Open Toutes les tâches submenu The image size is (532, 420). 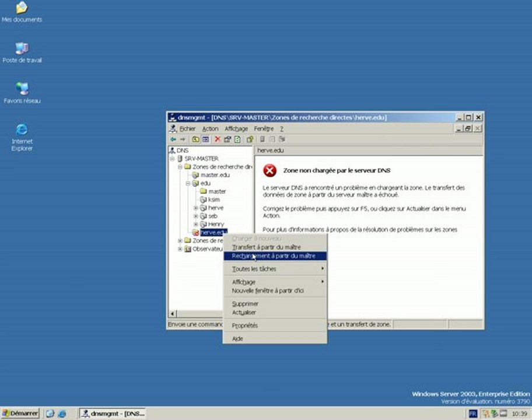(x=275, y=269)
